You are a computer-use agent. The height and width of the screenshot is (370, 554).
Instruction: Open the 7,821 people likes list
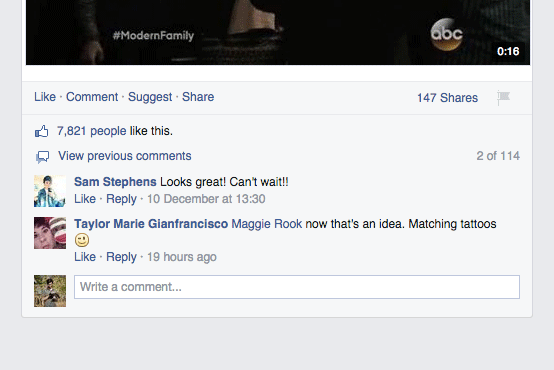(92, 131)
